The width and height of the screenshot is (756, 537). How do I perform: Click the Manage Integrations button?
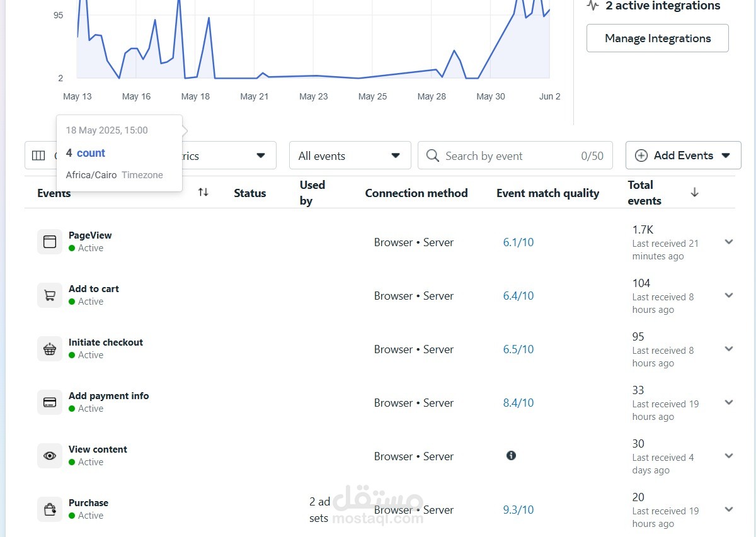pos(657,38)
